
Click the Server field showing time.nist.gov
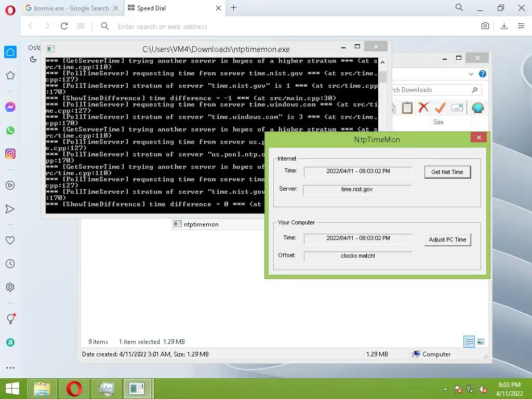[357, 189]
